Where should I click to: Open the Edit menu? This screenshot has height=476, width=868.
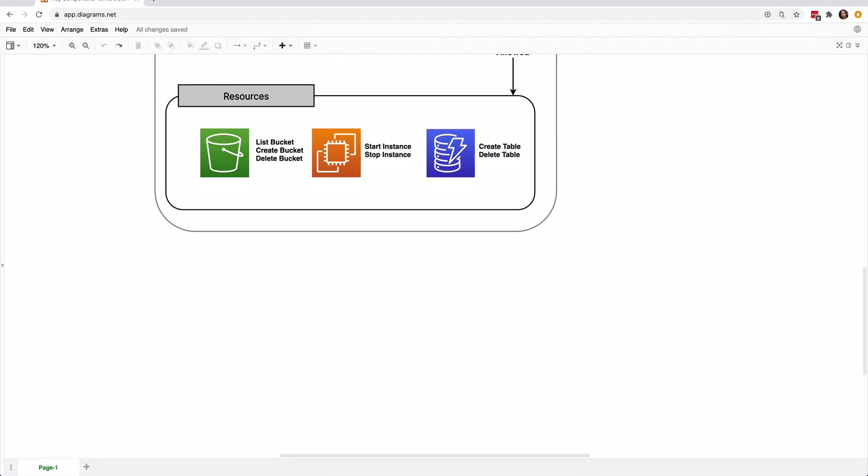point(28,29)
